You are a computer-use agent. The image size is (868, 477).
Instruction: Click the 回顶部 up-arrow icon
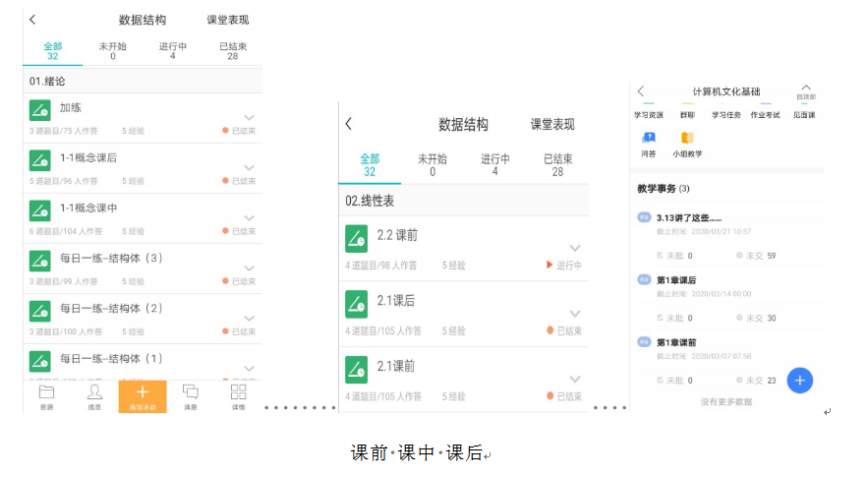[x=806, y=90]
